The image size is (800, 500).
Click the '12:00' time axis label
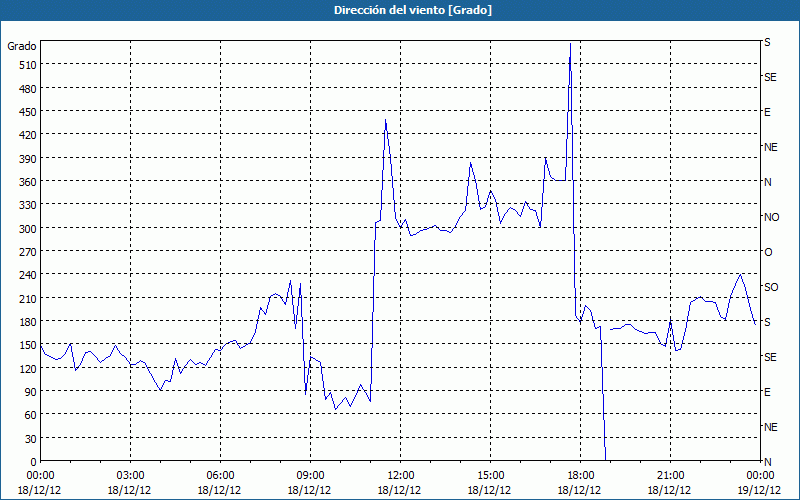[401, 476]
